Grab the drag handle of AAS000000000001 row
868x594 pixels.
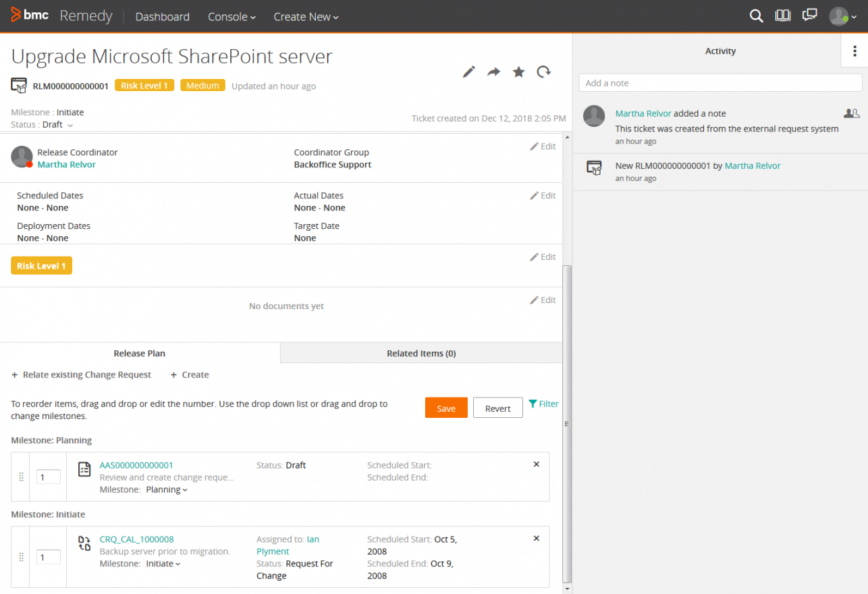tap(21, 477)
